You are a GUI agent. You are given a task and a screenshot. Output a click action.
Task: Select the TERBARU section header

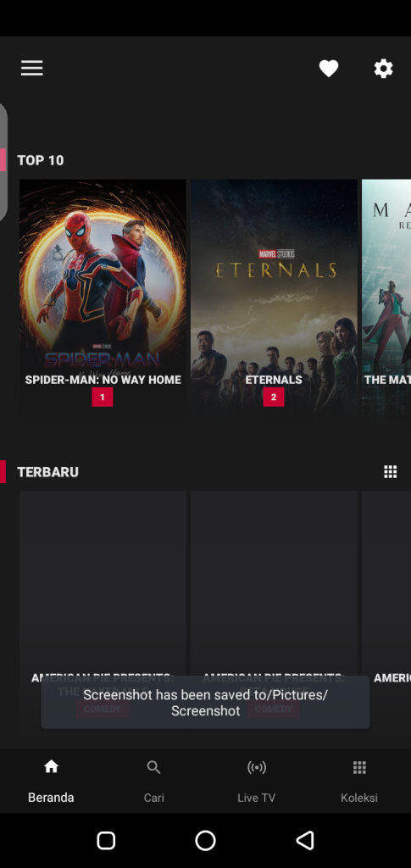pyautogui.click(x=47, y=472)
